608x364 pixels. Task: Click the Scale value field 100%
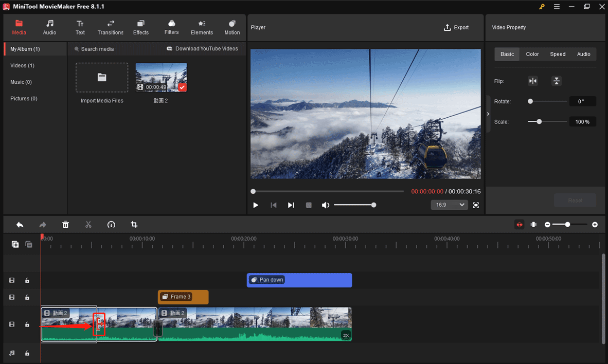[x=582, y=122]
